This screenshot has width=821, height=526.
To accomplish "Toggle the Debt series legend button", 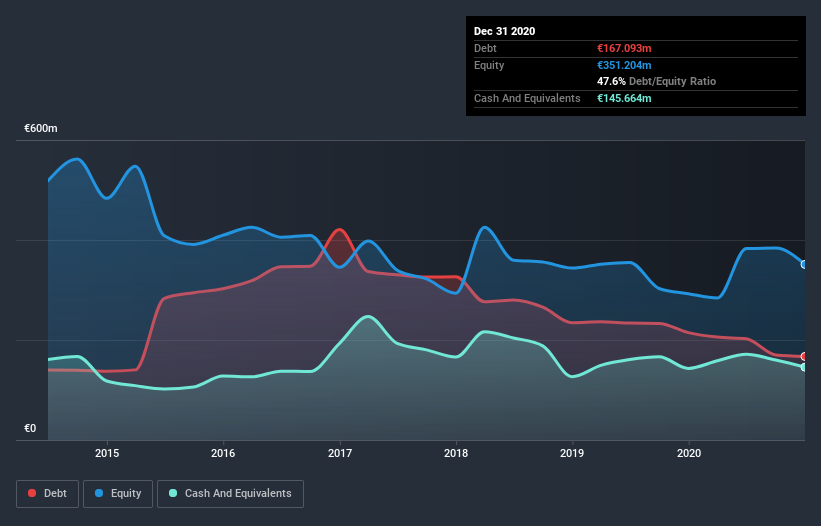I will [48, 494].
